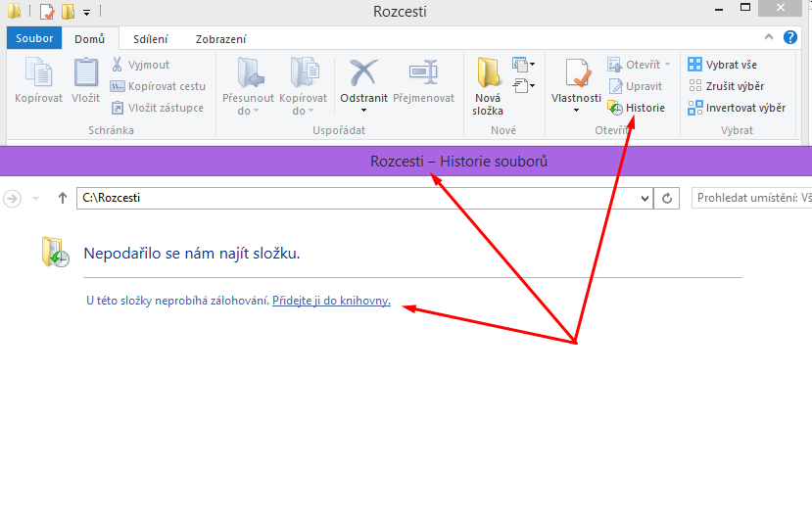The width and height of the screenshot is (812, 516).
Task: Click quick access New folder icon
Action: (69, 11)
